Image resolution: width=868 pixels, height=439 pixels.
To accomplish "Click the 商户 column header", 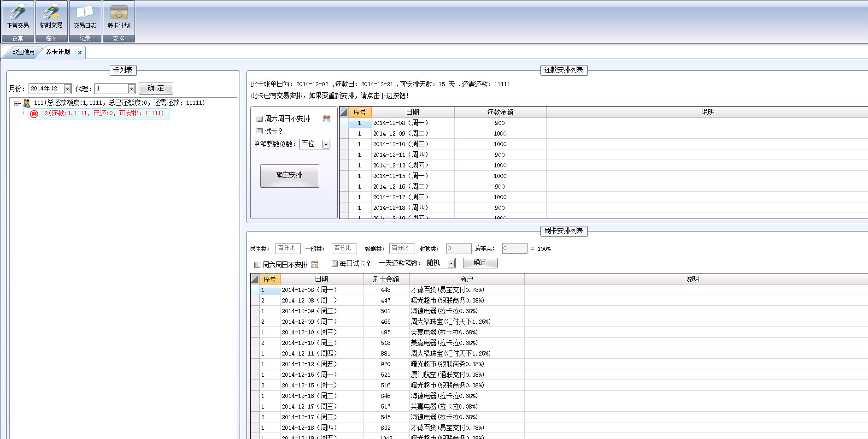I will (467, 279).
